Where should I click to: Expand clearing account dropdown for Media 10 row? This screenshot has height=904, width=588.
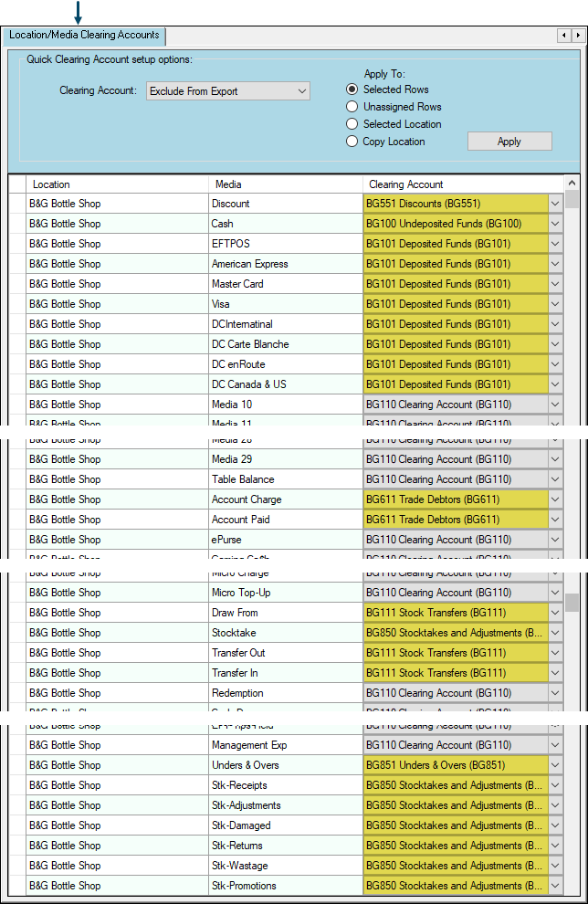tap(555, 405)
